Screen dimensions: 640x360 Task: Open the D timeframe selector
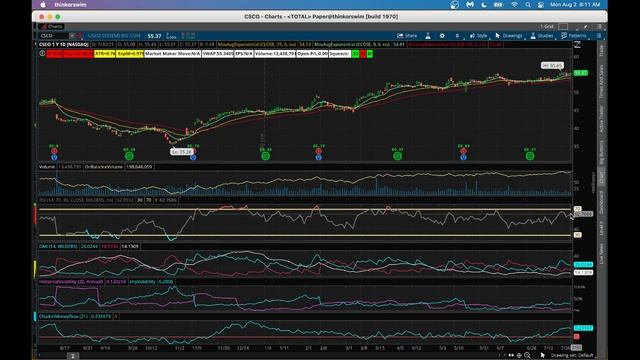pyautogui.click(x=457, y=36)
